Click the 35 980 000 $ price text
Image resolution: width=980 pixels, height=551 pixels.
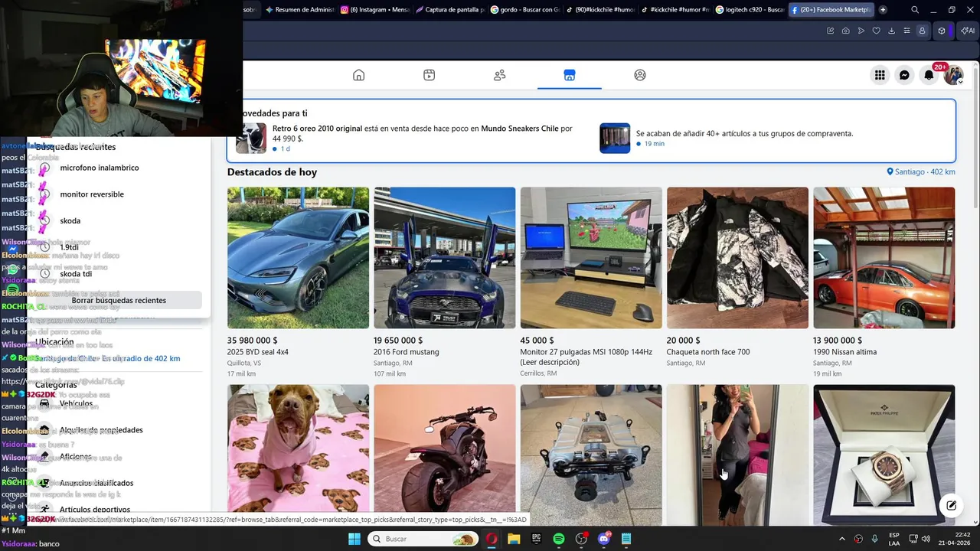pyautogui.click(x=253, y=341)
